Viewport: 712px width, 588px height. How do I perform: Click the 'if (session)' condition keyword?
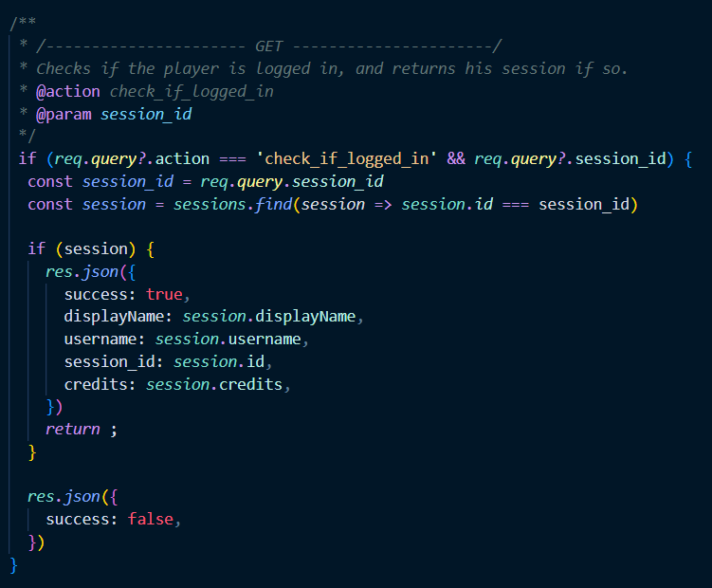[x=36, y=248]
